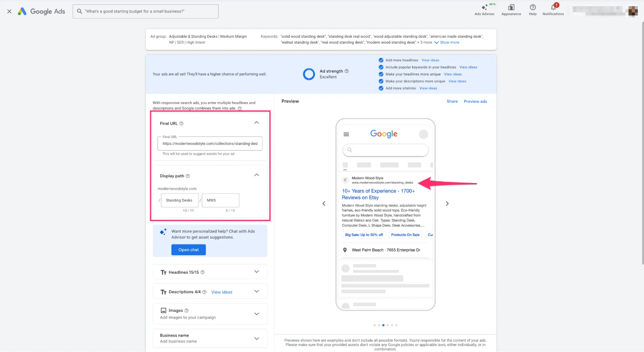The image size is (644, 352).
Task: Click the Appearance icon
Action: tap(511, 7)
